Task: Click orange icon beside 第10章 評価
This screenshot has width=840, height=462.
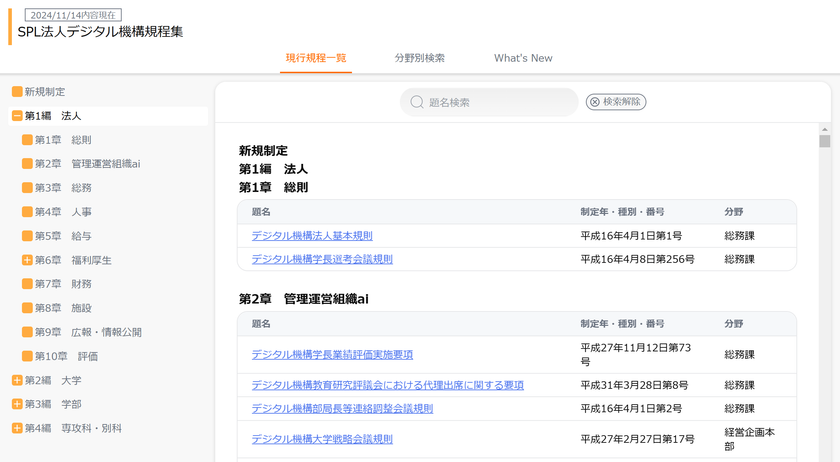Action: (x=27, y=356)
